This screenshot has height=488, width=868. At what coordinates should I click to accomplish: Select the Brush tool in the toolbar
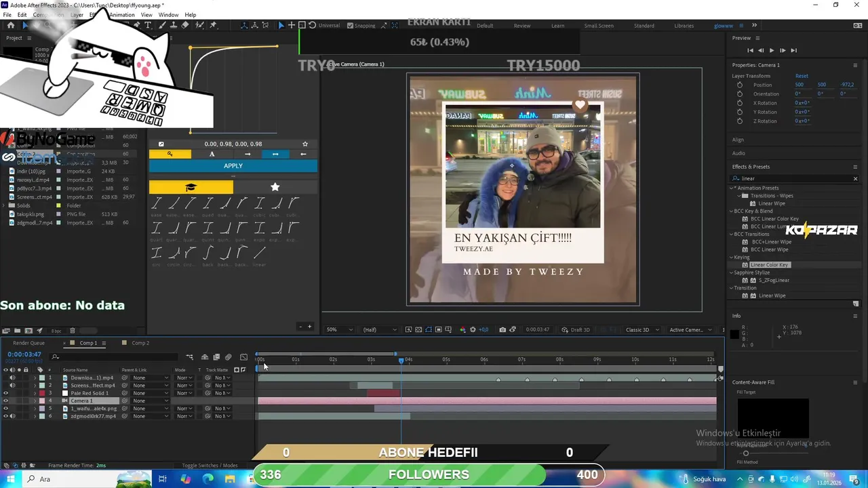point(162,25)
